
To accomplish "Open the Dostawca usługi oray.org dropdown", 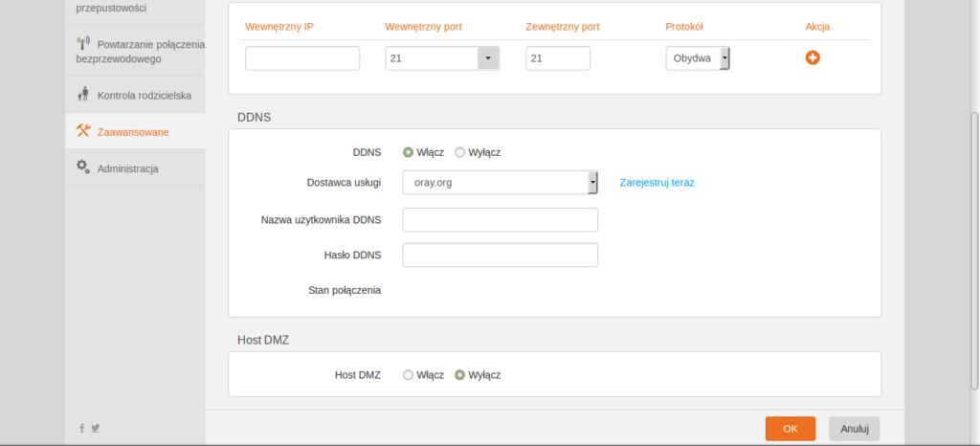I will click(592, 182).
